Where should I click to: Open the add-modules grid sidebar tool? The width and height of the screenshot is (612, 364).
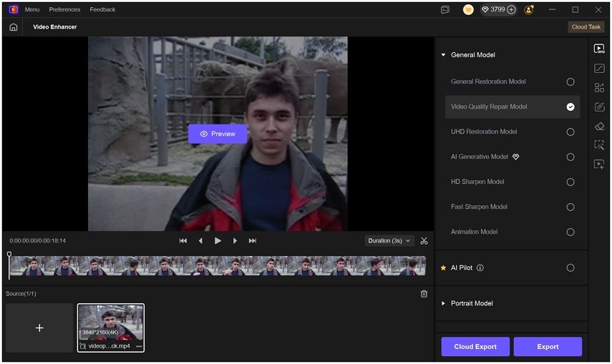599,87
